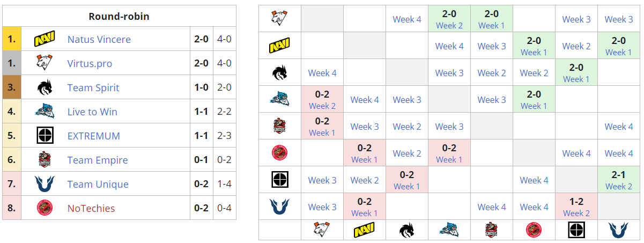This screenshot has width=644, height=243.
Task: Click Team Empire logo in standings table
Action: click(x=45, y=160)
